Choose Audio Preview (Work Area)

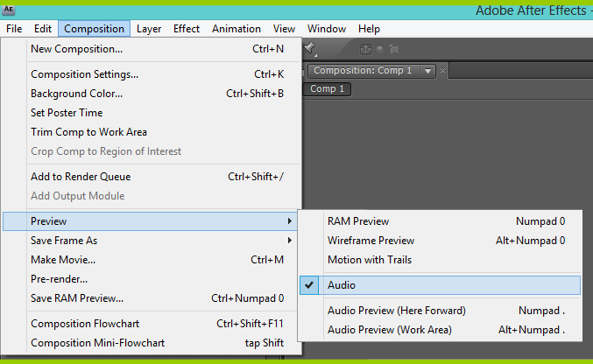(x=441, y=330)
